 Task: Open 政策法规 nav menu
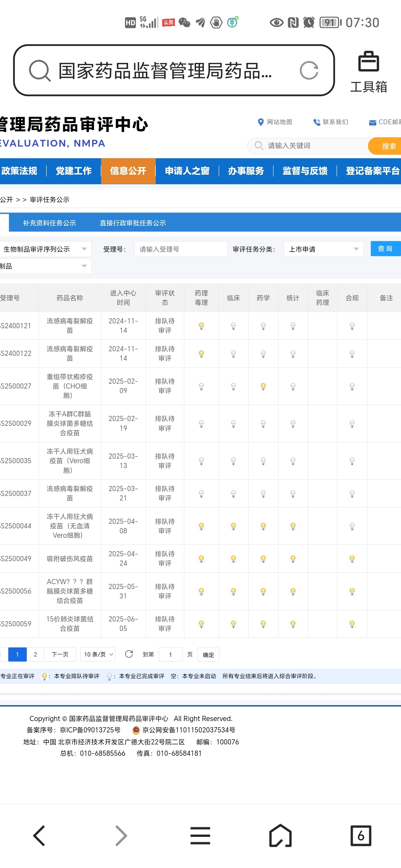coord(19,171)
